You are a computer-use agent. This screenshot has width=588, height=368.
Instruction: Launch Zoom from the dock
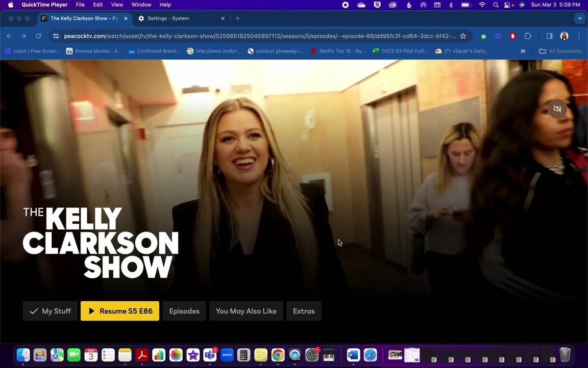pyautogui.click(x=227, y=355)
